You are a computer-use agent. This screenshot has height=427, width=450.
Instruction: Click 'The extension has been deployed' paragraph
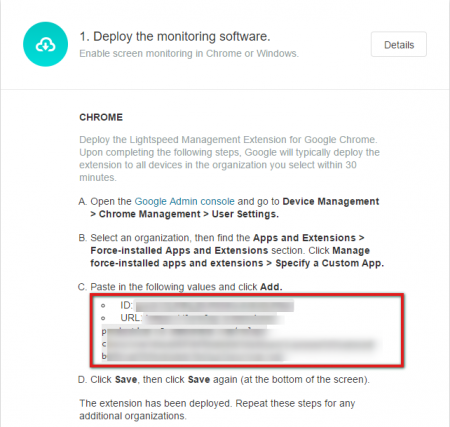coord(217,410)
